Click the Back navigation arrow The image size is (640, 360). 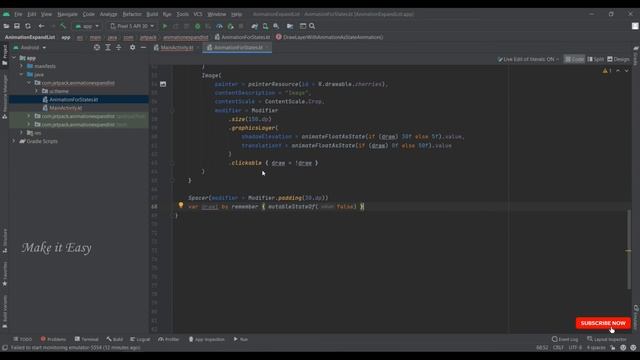tap(41, 26)
